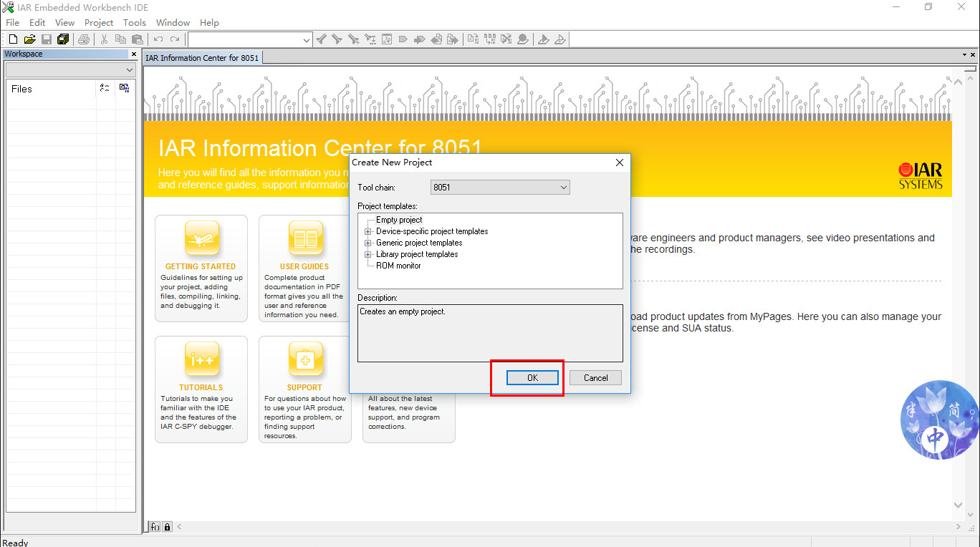The image size is (980, 547).
Task: Open the Support first-aid icon
Action: (x=305, y=359)
